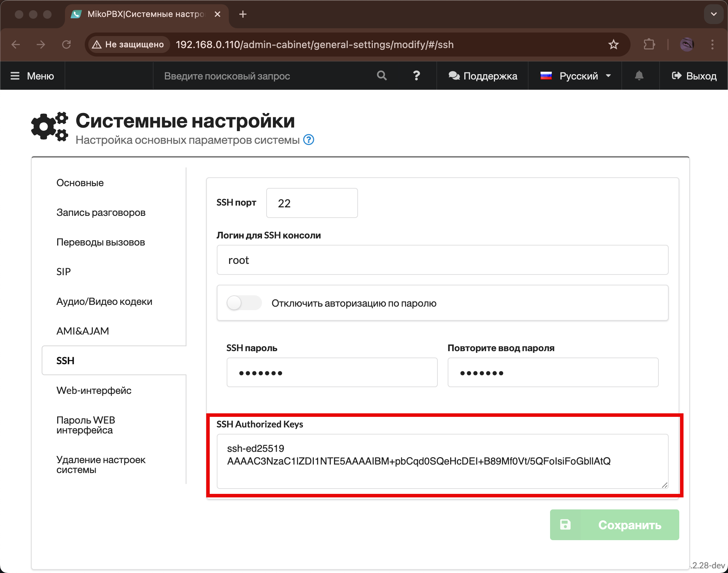Open the Web-интерфейс settings tab
This screenshot has width=728, height=573.
tap(94, 390)
